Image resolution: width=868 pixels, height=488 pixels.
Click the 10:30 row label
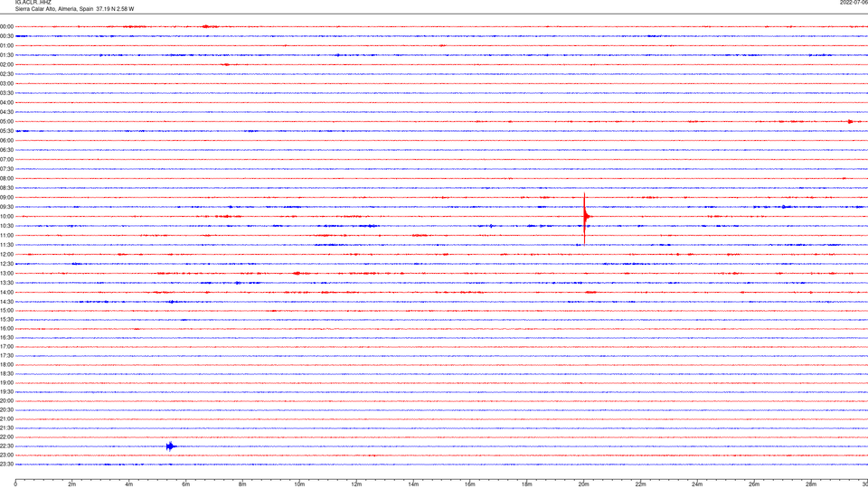click(6, 226)
